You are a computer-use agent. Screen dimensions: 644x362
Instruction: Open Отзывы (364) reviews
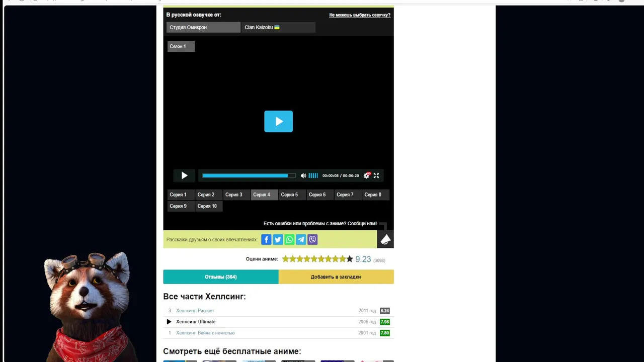pos(221,277)
